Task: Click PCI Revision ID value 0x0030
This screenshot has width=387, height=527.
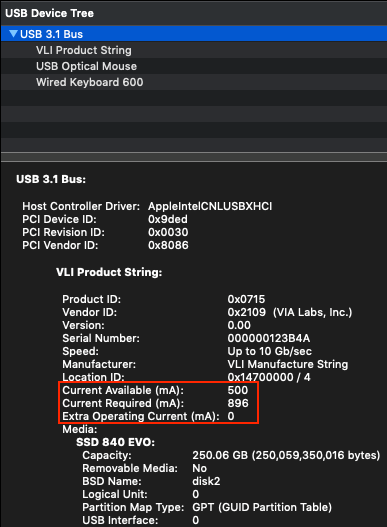Action: 168,232
